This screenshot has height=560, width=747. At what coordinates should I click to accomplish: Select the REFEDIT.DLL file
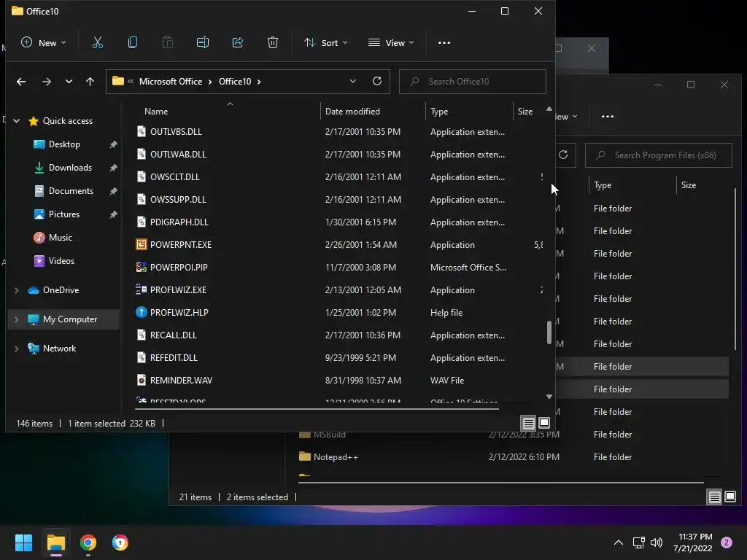(174, 357)
